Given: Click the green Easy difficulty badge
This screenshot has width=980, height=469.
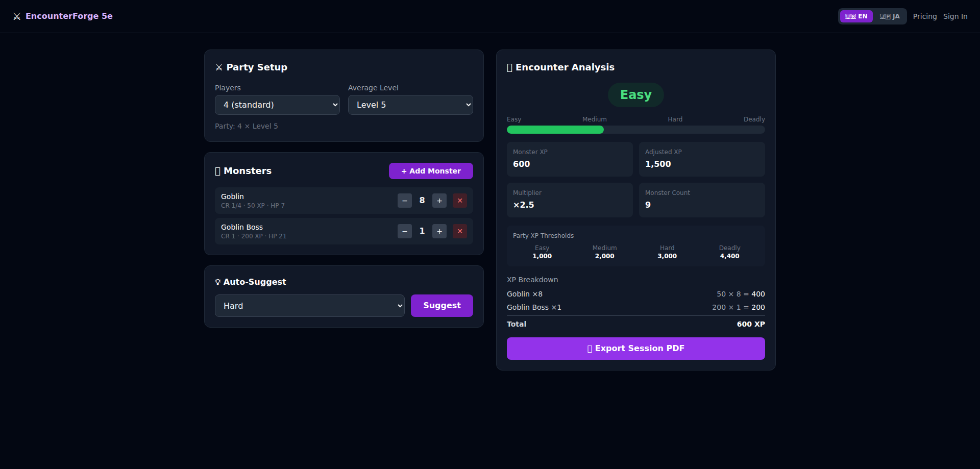Looking at the screenshot, I should tap(636, 95).
